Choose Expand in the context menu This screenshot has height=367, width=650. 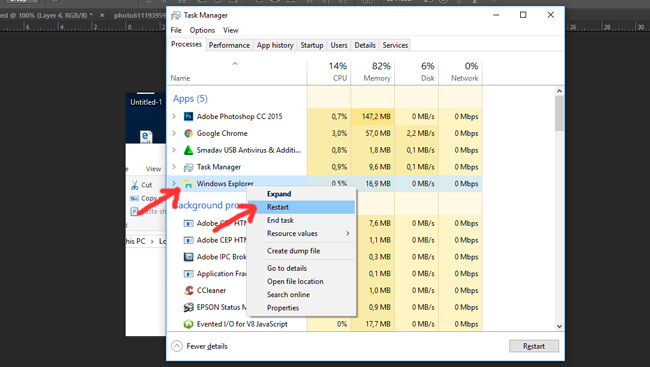coord(301,194)
